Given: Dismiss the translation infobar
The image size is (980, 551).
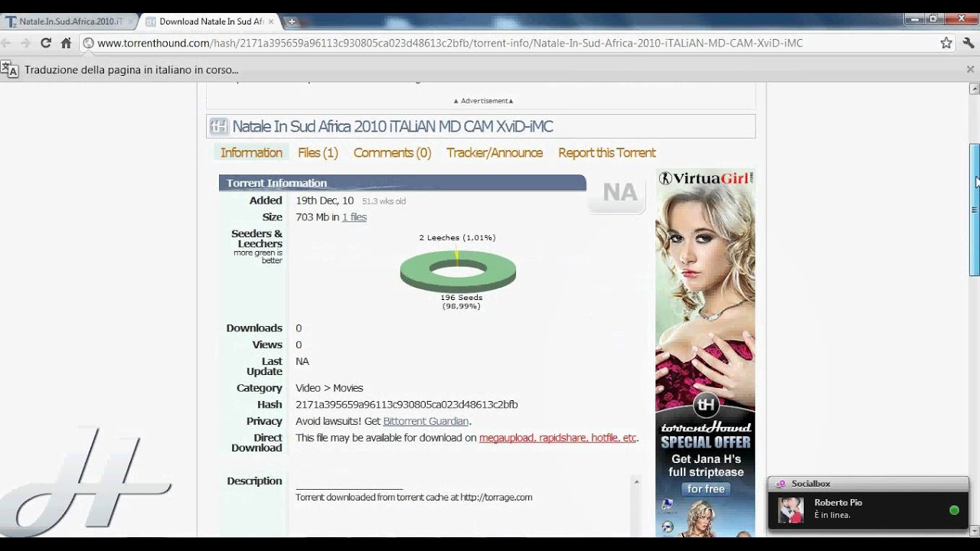Looking at the screenshot, I should point(970,69).
